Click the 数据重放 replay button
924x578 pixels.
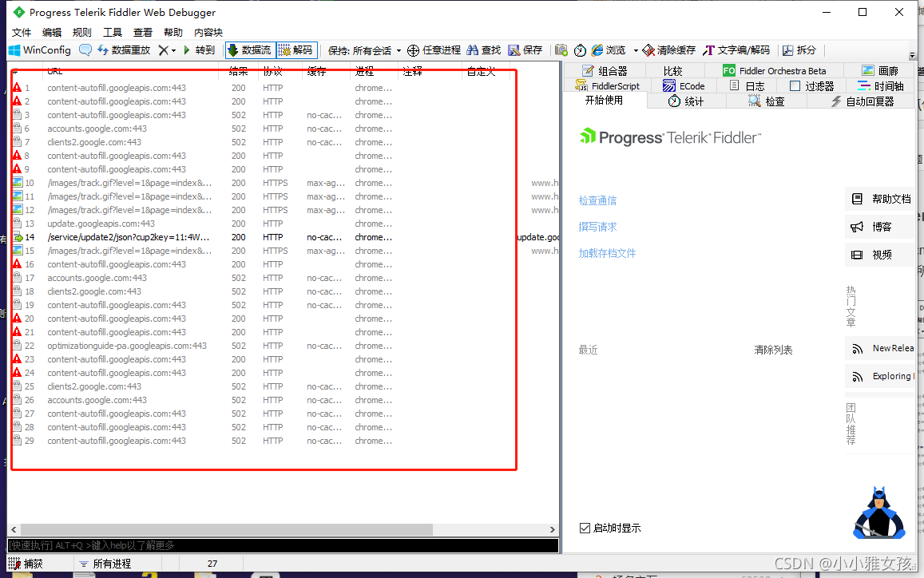[x=125, y=50]
